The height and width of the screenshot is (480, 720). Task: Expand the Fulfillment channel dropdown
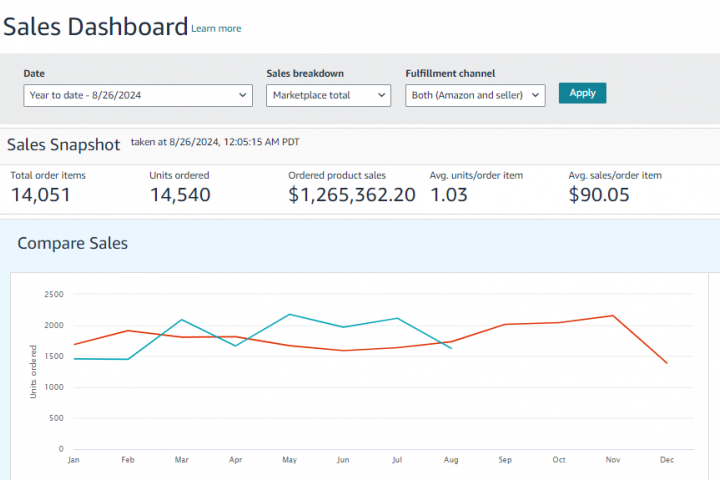[x=475, y=95]
